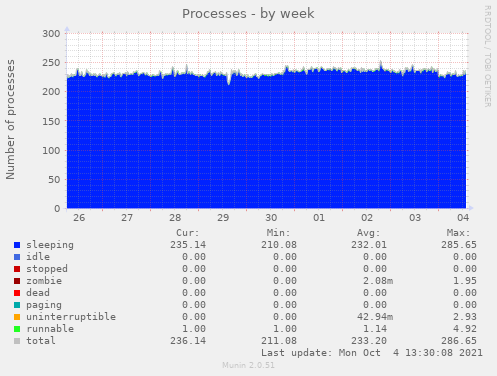Image resolution: width=497 pixels, height=376 pixels.
Task: Click y-axis tick label 100
Action: pos(51,150)
